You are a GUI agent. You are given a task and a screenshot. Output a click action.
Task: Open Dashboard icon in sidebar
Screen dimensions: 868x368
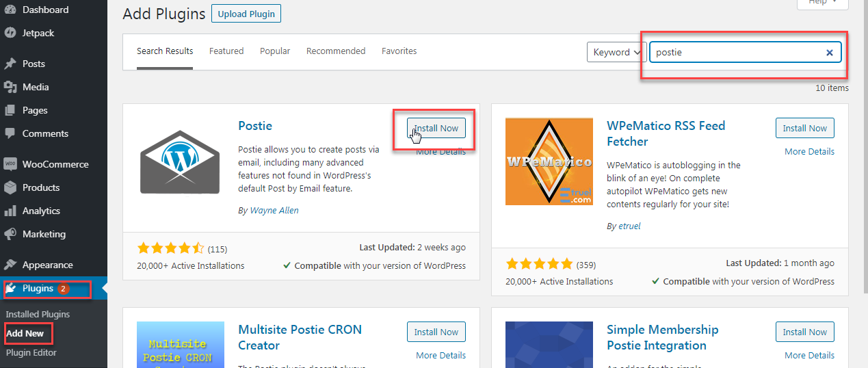10,10
